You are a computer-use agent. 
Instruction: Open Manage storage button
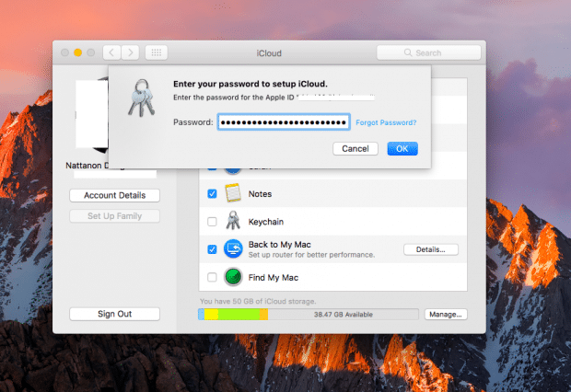[x=446, y=315]
